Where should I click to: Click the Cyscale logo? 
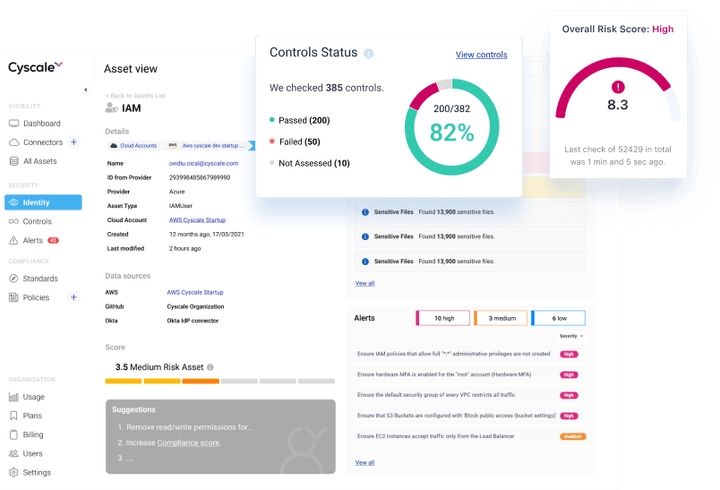[x=36, y=68]
